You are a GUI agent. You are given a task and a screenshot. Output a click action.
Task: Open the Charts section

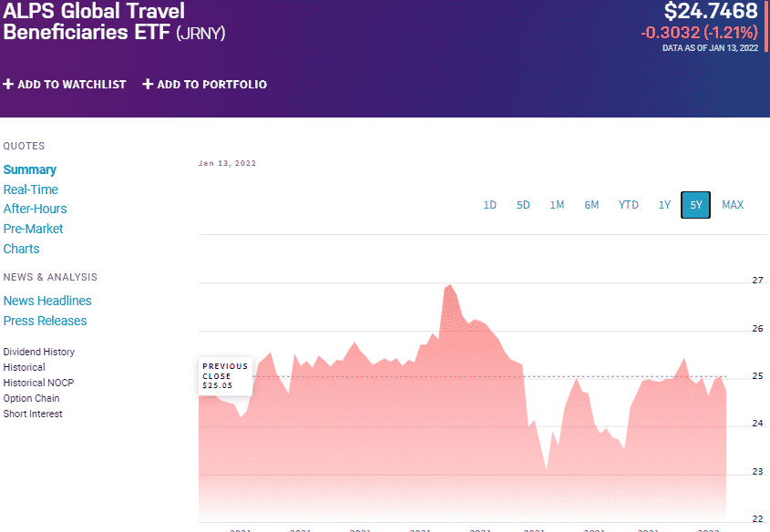coord(21,249)
